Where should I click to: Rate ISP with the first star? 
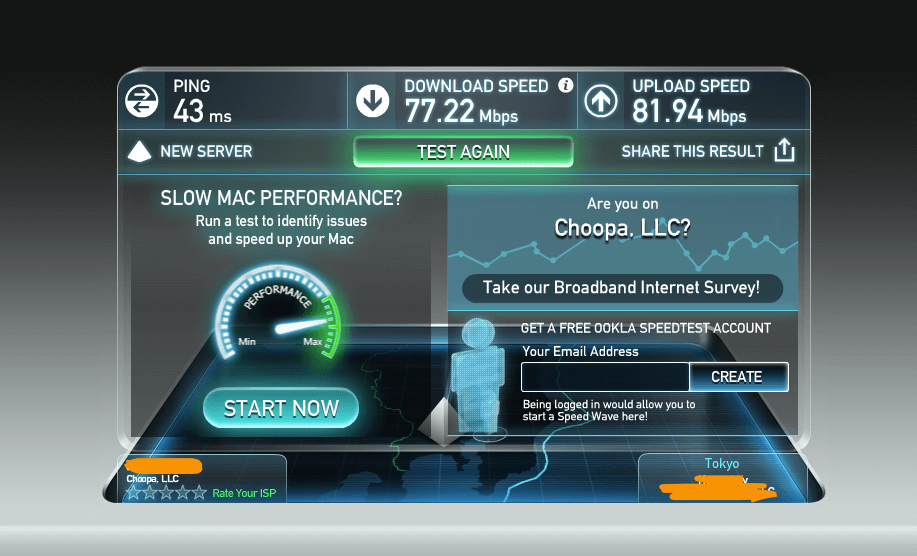point(134,493)
